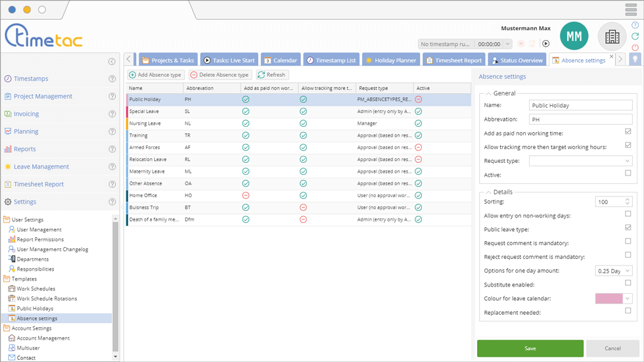
Task: Switch to the Holiday Planner tab
Action: tap(391, 60)
